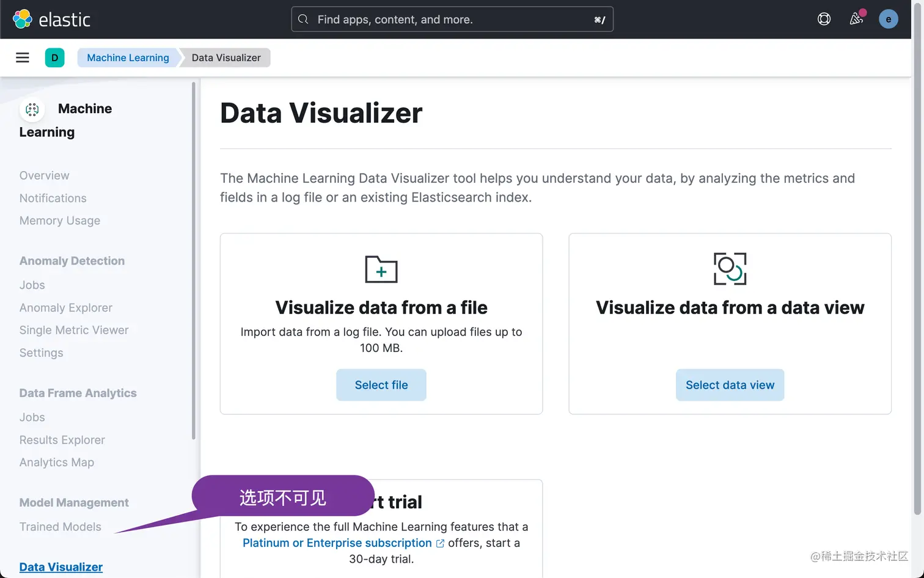Screen dimensions: 924x578
Task: Select Trained Models in sidebar
Action: pyautogui.click(x=61, y=527)
